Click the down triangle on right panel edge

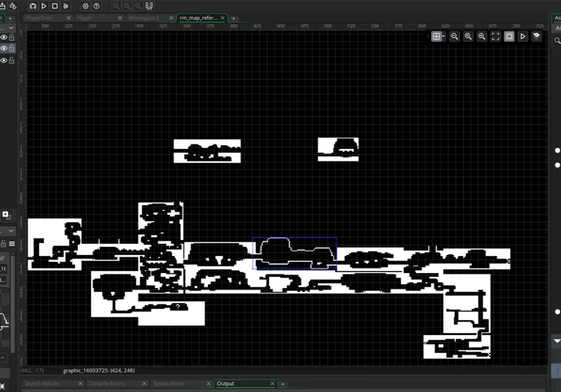[x=557, y=341]
